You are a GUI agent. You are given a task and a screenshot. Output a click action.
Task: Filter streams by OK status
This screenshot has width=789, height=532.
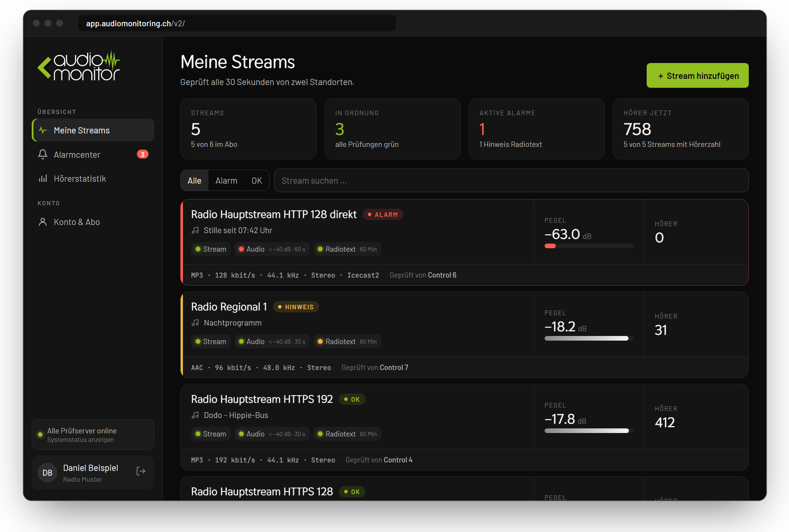(x=257, y=181)
